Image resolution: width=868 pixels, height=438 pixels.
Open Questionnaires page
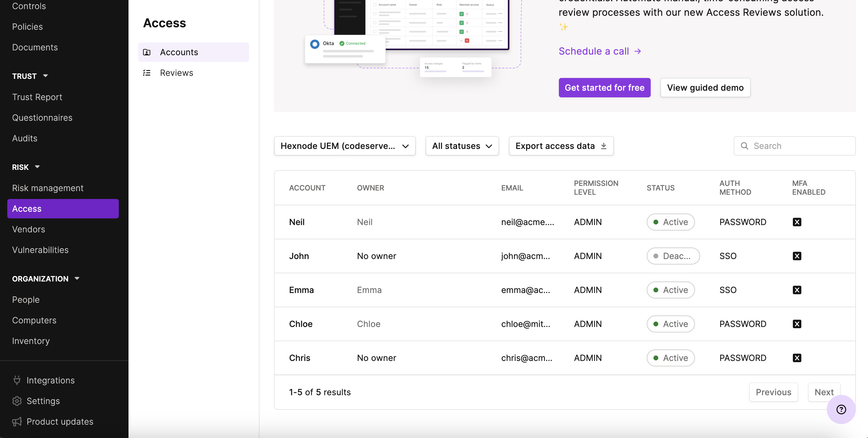pyautogui.click(x=42, y=118)
